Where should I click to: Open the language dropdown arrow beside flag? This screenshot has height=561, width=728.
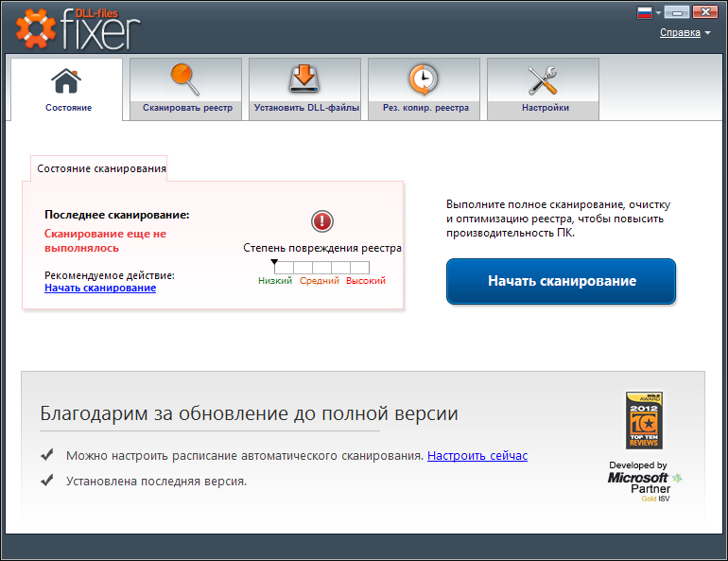[x=658, y=13]
